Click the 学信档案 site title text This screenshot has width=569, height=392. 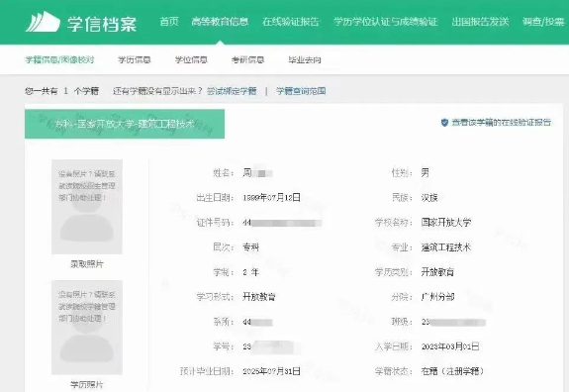[102, 24]
